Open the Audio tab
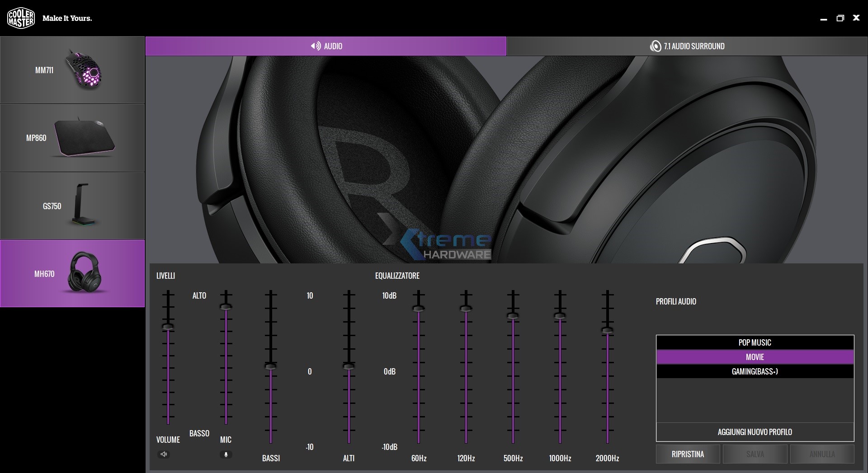Screen dimensions: 868x473 point(326,46)
